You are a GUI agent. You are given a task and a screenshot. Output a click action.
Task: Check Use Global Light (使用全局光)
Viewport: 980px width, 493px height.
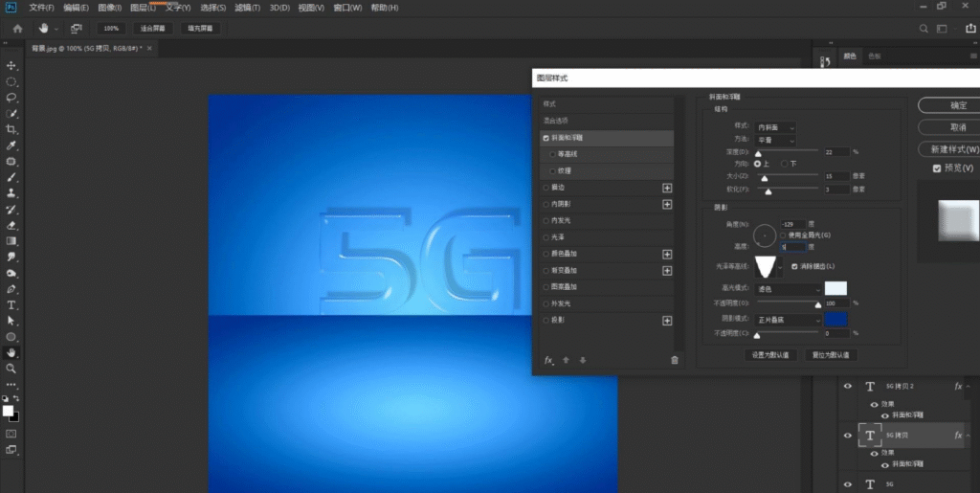pyautogui.click(x=784, y=235)
